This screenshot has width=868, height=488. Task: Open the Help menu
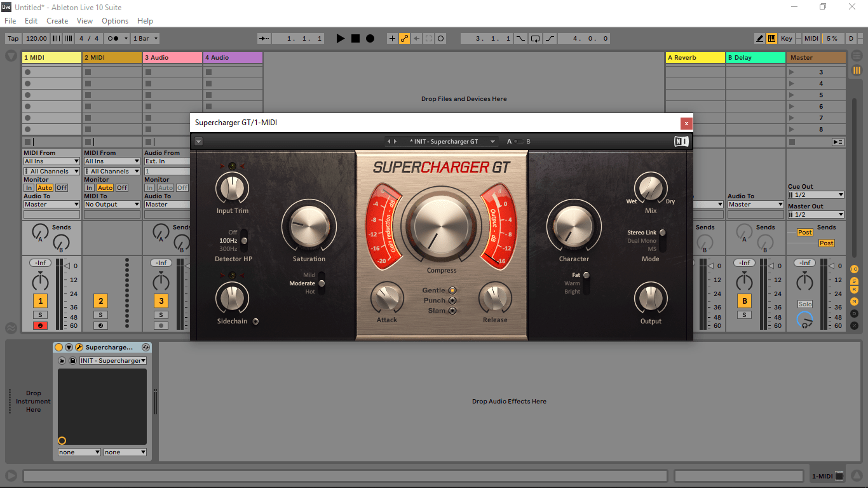tap(145, 21)
